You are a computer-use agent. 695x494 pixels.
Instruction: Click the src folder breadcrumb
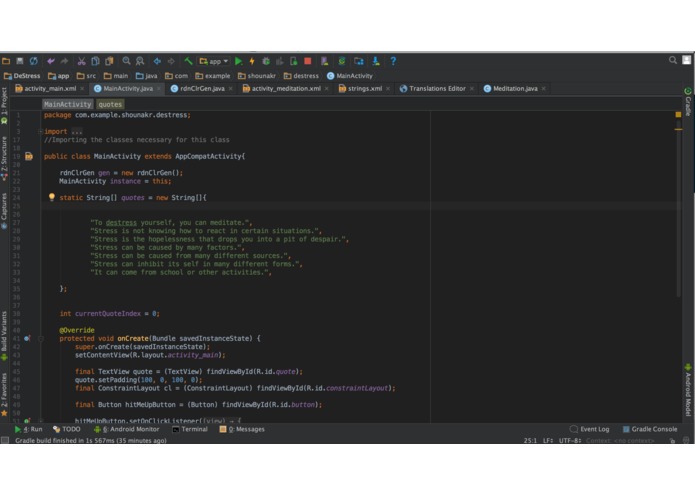[86, 76]
